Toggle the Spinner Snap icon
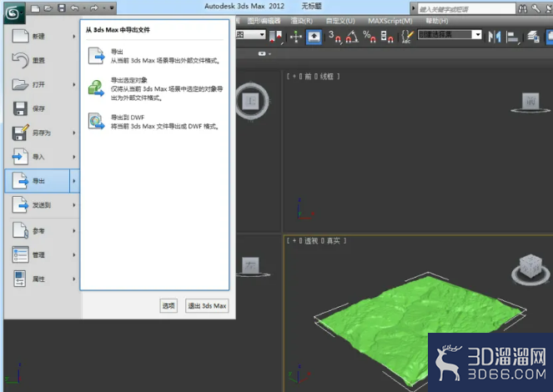This screenshot has height=392, width=553. pyautogui.click(x=387, y=37)
